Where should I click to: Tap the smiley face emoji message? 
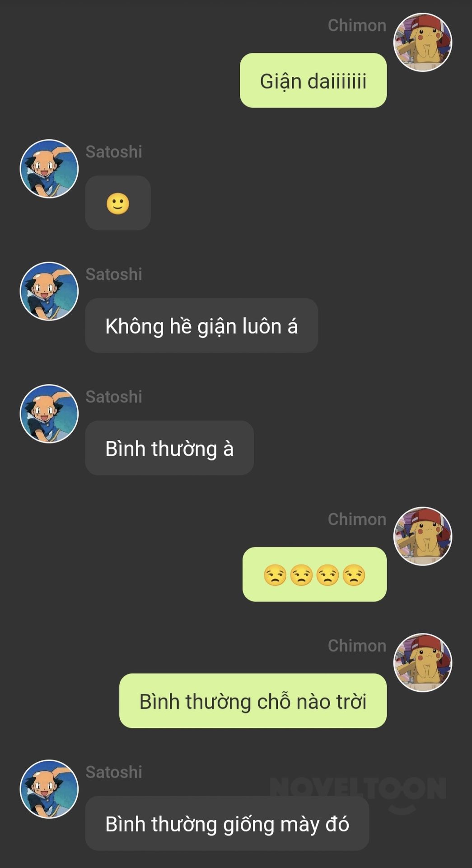[118, 203]
